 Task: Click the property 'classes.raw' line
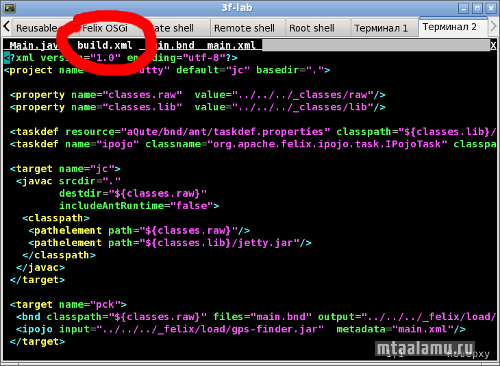(x=198, y=95)
